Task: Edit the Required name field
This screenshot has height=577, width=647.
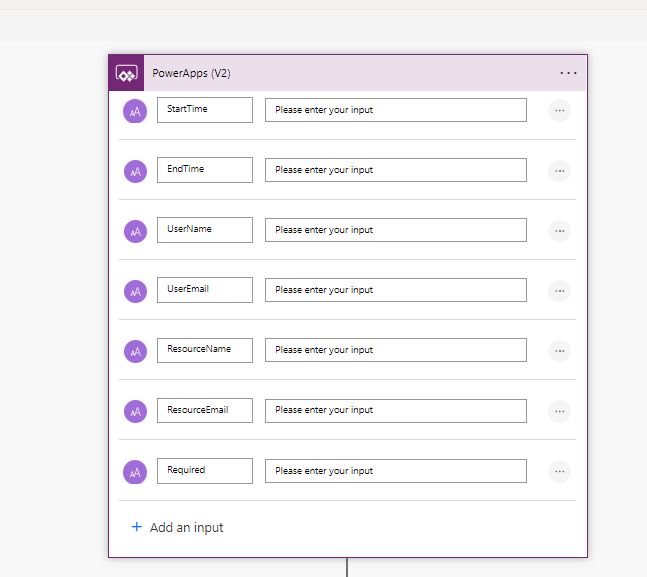Action: tap(205, 471)
